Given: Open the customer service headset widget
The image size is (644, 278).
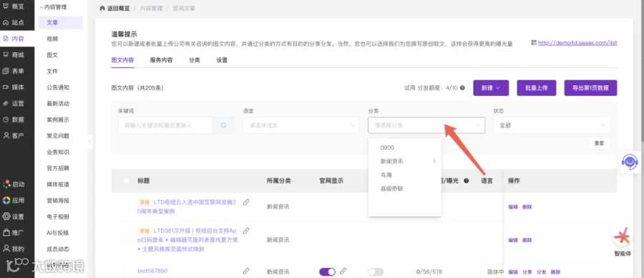Looking at the screenshot, I should tap(629, 162).
